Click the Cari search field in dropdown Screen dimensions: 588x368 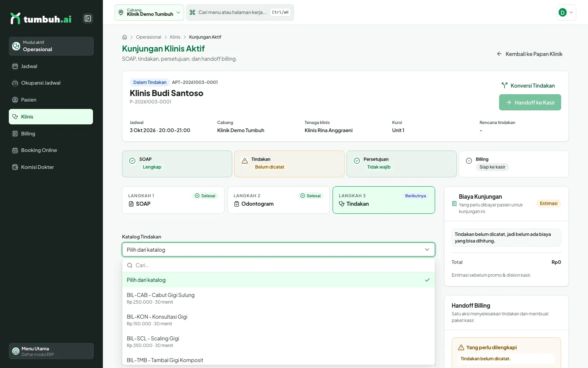(x=279, y=265)
